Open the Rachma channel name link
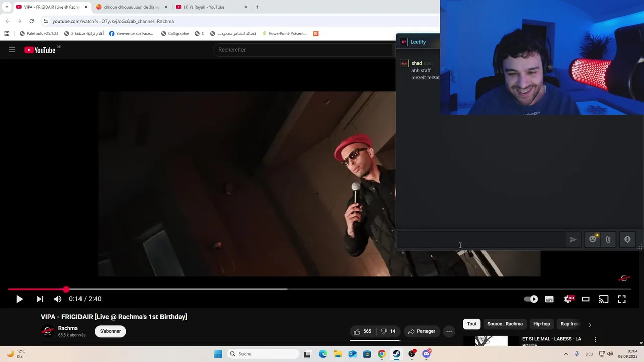This screenshot has width=644, height=362. click(x=68, y=328)
